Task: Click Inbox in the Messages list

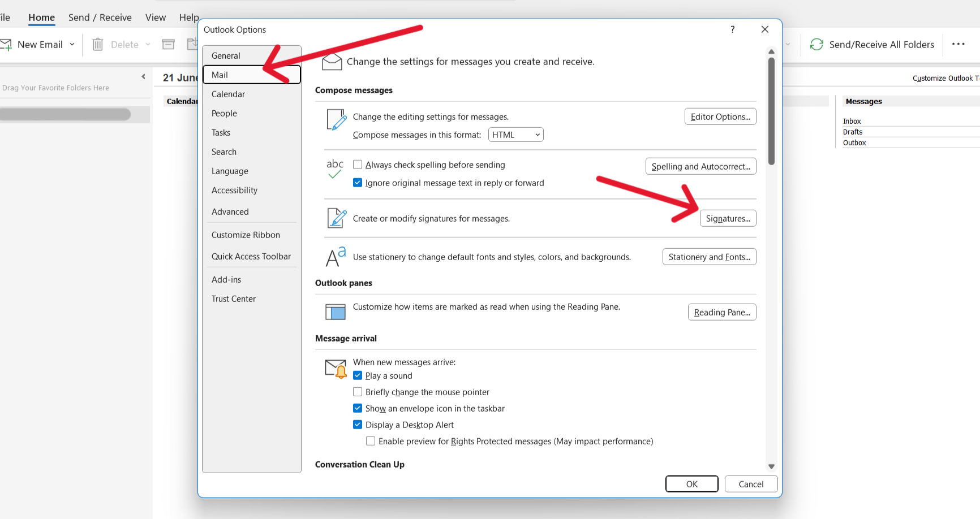Action: [852, 121]
